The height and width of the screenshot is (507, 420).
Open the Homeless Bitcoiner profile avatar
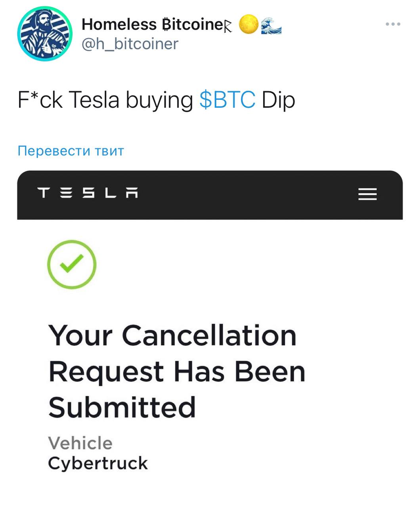coord(45,34)
